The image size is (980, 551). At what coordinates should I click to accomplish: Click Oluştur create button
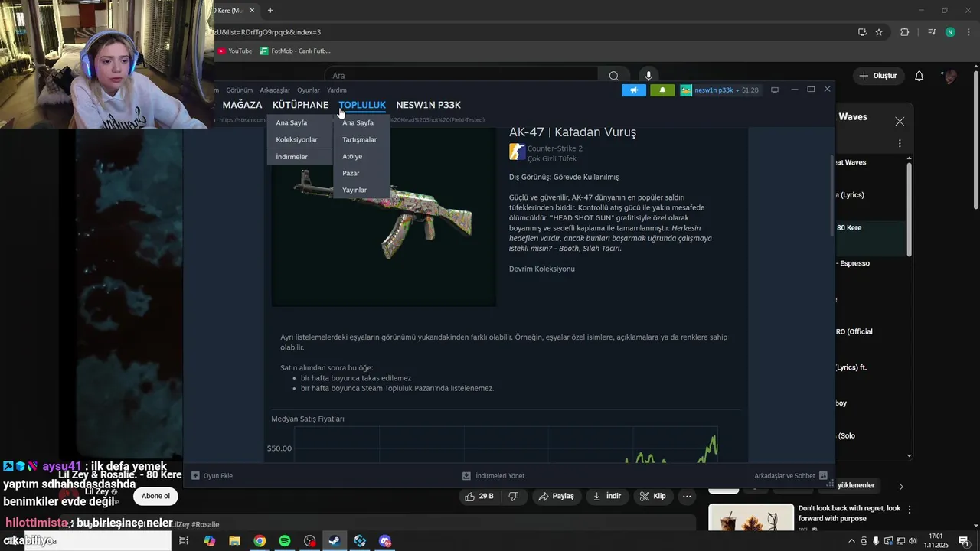pos(877,76)
